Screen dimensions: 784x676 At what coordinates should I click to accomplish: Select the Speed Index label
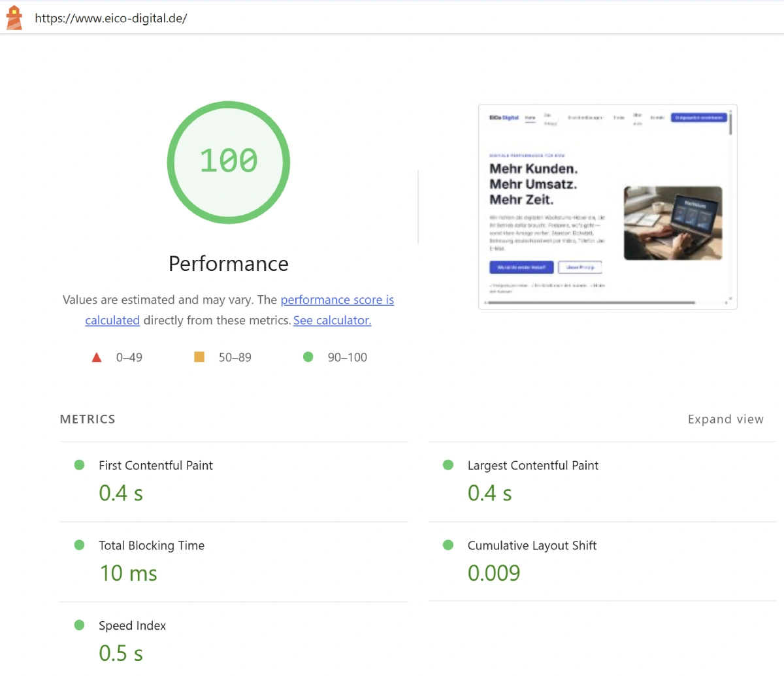pyautogui.click(x=132, y=626)
